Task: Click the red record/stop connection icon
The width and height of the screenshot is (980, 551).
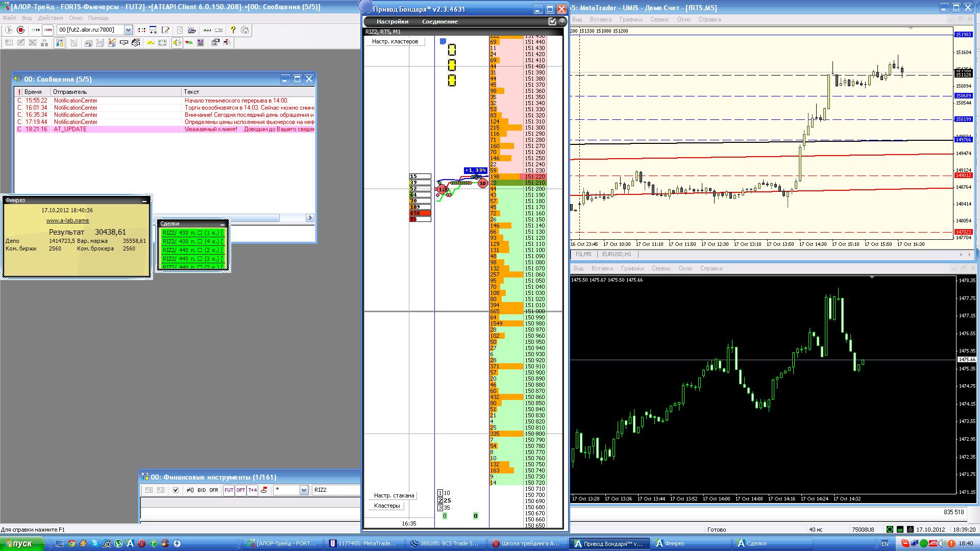Action: coord(21,30)
